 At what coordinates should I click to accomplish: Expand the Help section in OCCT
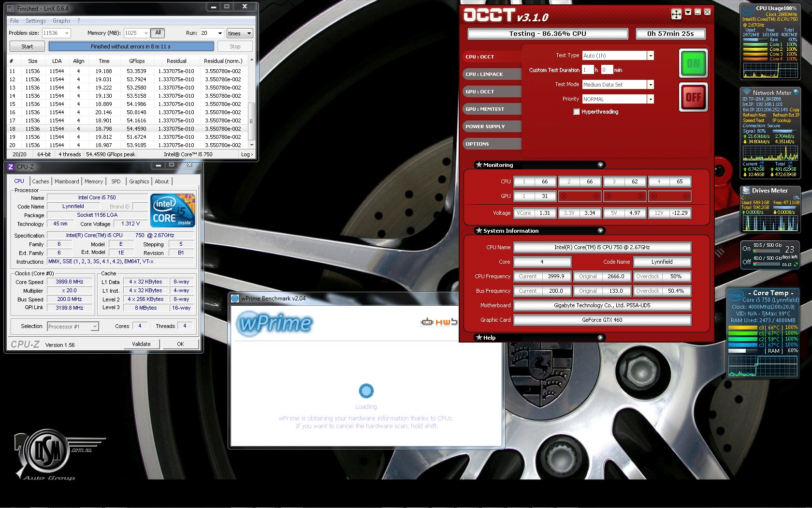click(x=600, y=337)
